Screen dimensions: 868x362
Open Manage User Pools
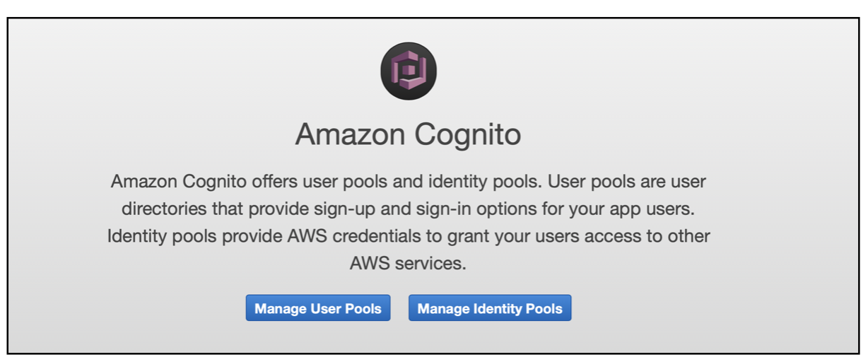tap(318, 308)
